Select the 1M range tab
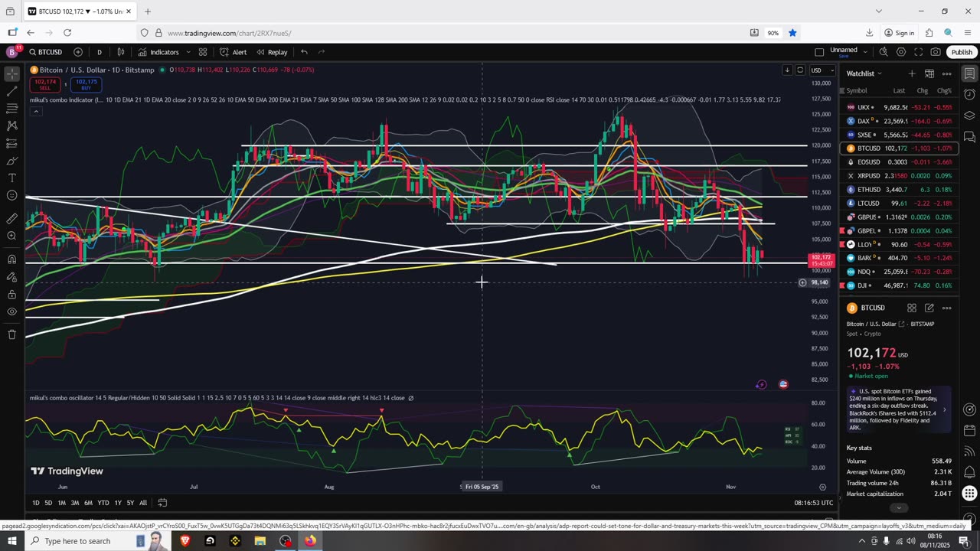The height and width of the screenshot is (551, 980). [x=62, y=503]
